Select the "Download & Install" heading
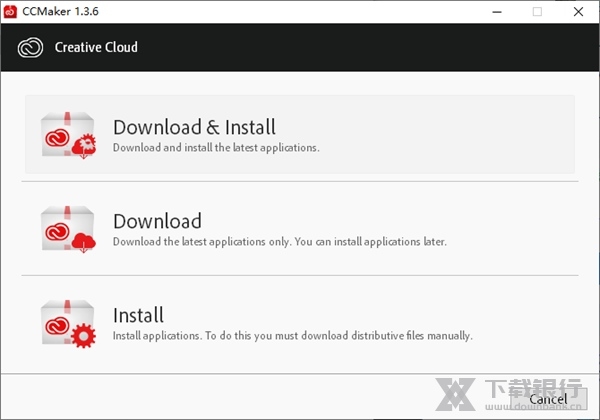The height and width of the screenshot is (420, 600). coord(194,127)
